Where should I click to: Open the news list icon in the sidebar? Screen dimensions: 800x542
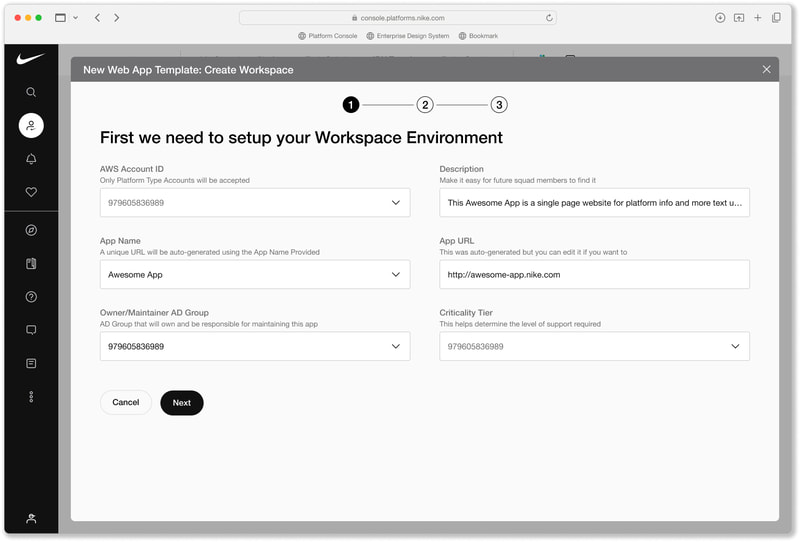(x=31, y=363)
